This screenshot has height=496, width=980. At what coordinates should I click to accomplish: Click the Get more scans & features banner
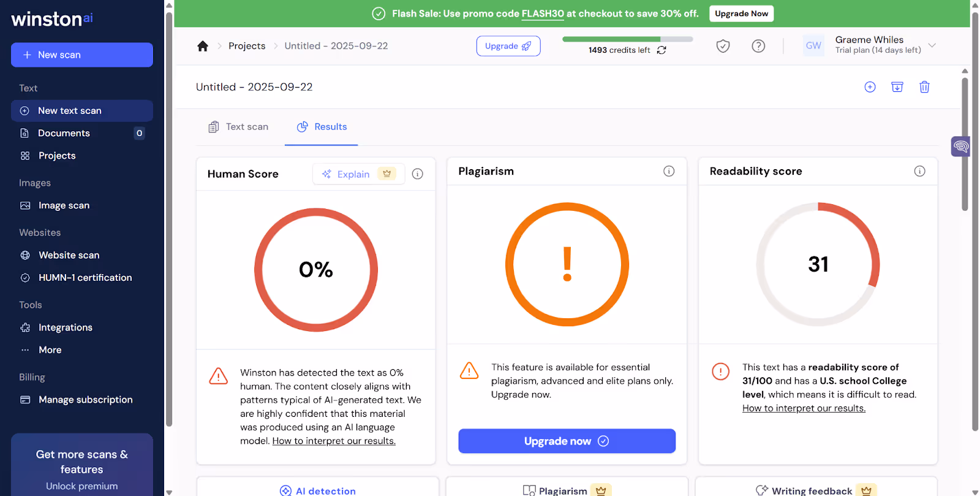tap(82, 465)
